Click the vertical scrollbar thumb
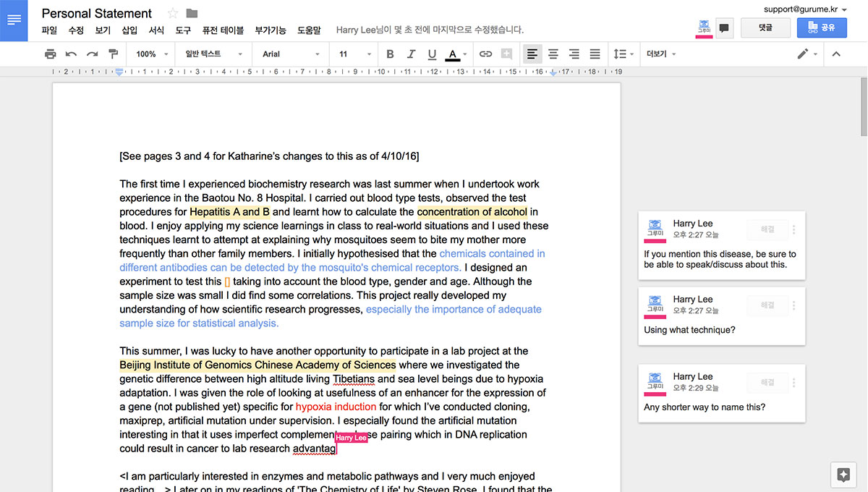Viewport: 868px width, 492px height. [864, 106]
